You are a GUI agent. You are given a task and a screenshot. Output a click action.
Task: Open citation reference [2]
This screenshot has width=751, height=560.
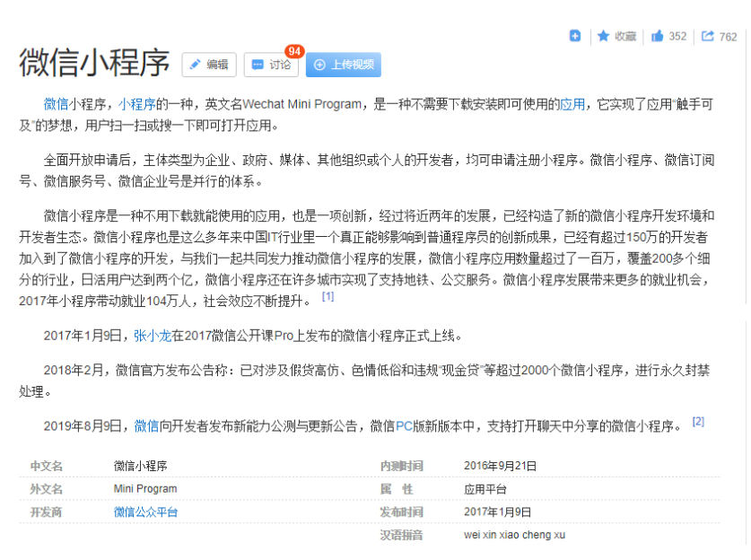click(x=698, y=422)
